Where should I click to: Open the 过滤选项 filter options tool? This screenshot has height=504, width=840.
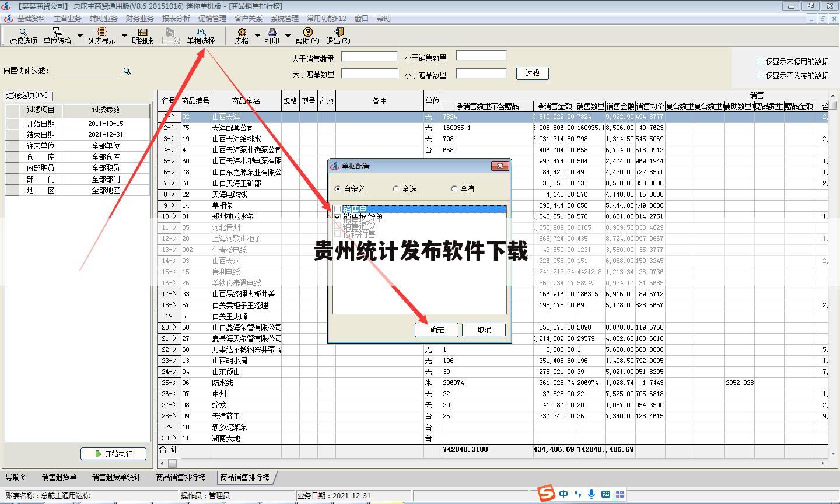pos(23,36)
